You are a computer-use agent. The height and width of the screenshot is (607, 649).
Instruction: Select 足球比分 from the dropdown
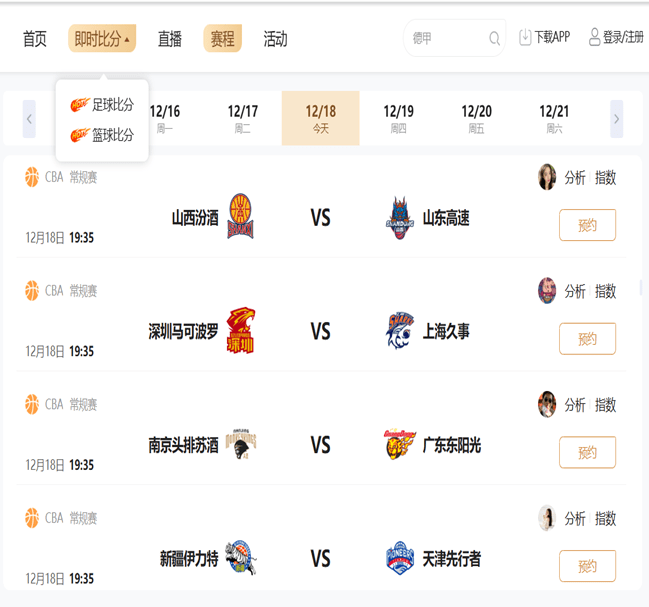coord(102,104)
